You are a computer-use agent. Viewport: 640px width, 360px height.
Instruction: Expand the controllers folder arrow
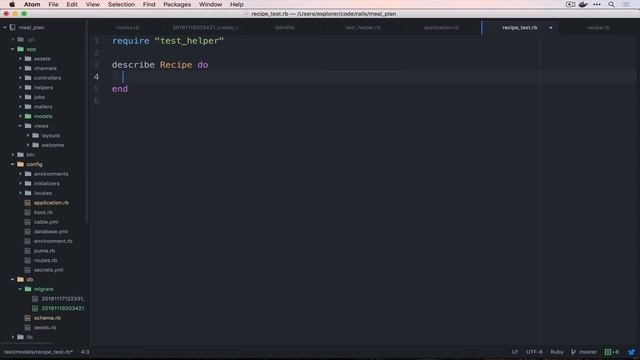pos(20,78)
